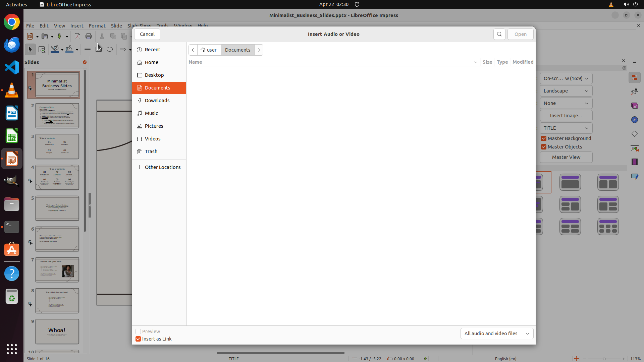Open the Gallery sidebar icon

click(634, 106)
